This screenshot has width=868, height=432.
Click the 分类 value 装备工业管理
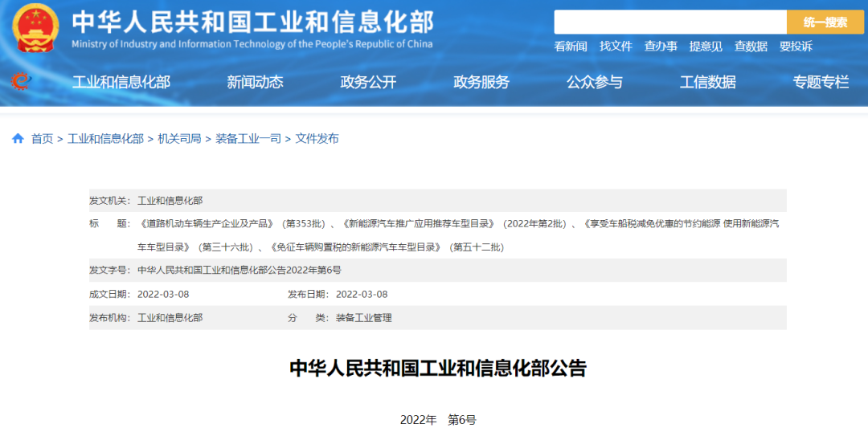click(x=364, y=318)
